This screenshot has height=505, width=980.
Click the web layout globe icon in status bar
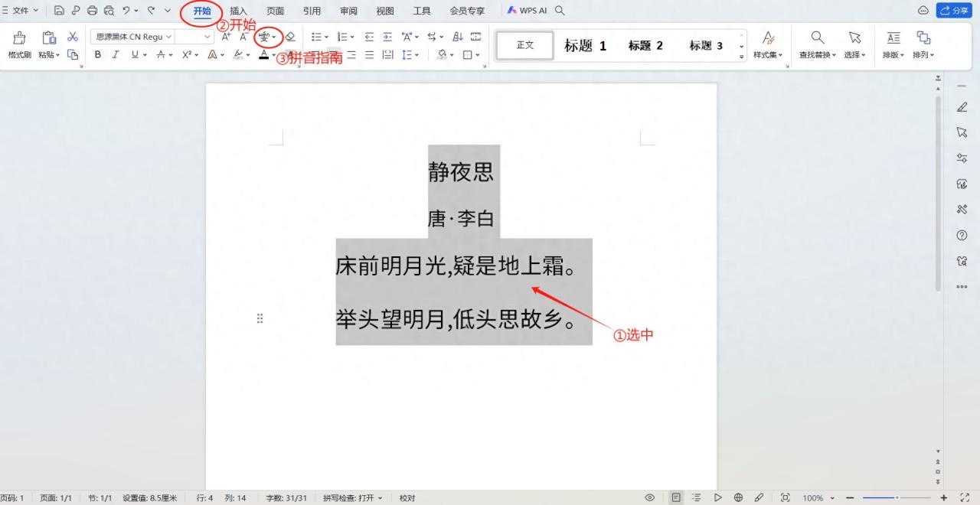(738, 497)
